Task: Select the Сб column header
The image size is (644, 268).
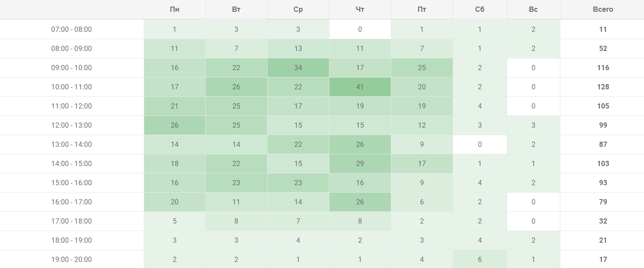Action: pyautogui.click(x=480, y=9)
